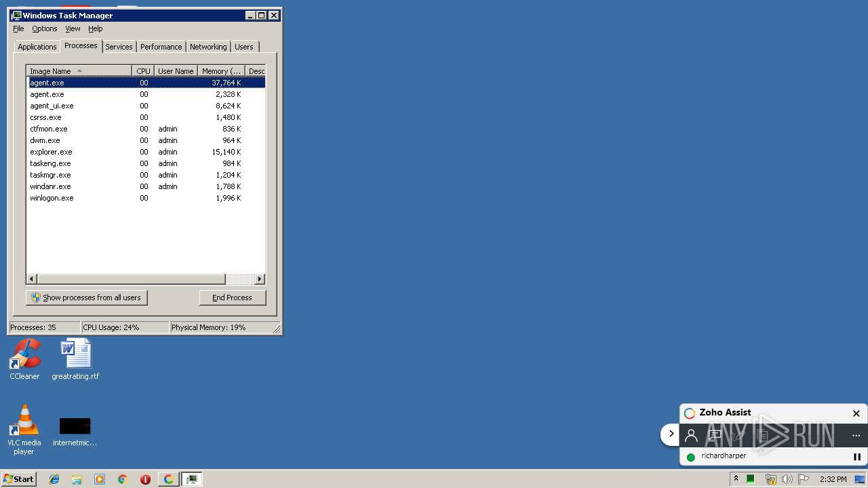Screen dimensions: 868x488
Task: Select Task Manager taskbar button
Action: coord(192,479)
